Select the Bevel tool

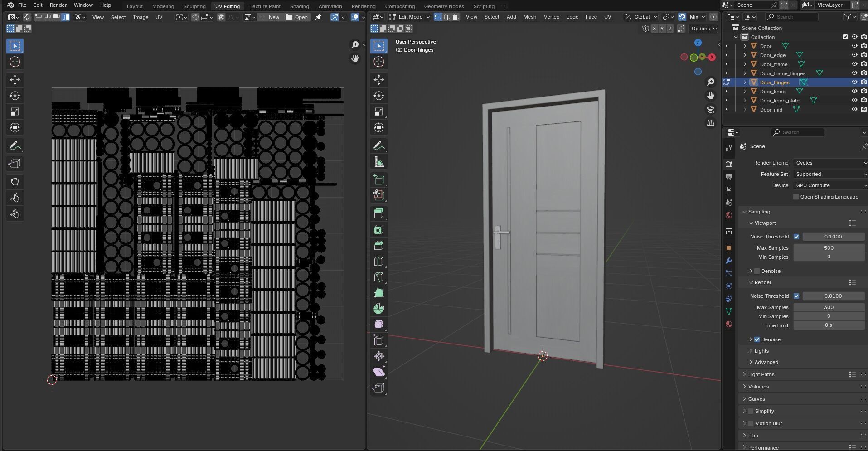[x=379, y=246]
